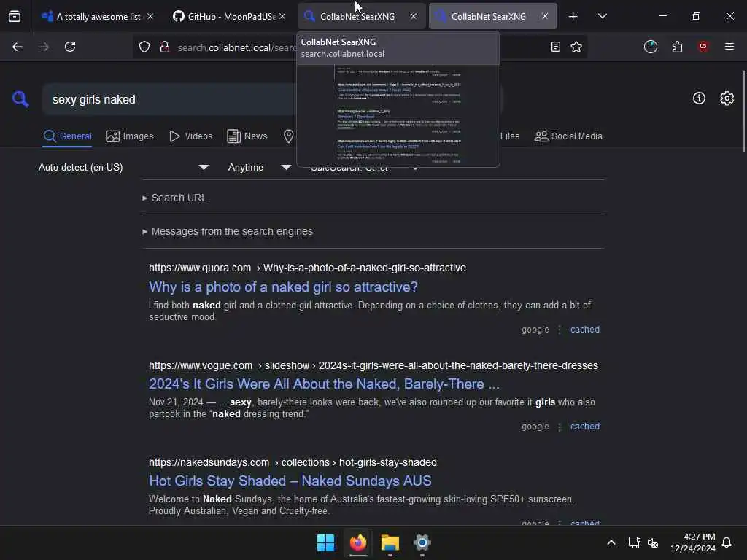The image size is (747, 560).
Task: Select the Images search category
Action: pos(130,136)
